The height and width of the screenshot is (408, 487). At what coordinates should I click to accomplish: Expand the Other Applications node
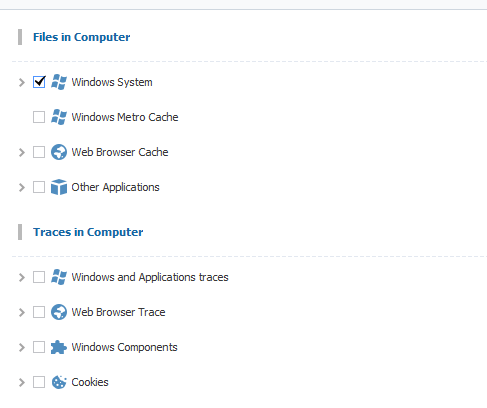(x=22, y=187)
